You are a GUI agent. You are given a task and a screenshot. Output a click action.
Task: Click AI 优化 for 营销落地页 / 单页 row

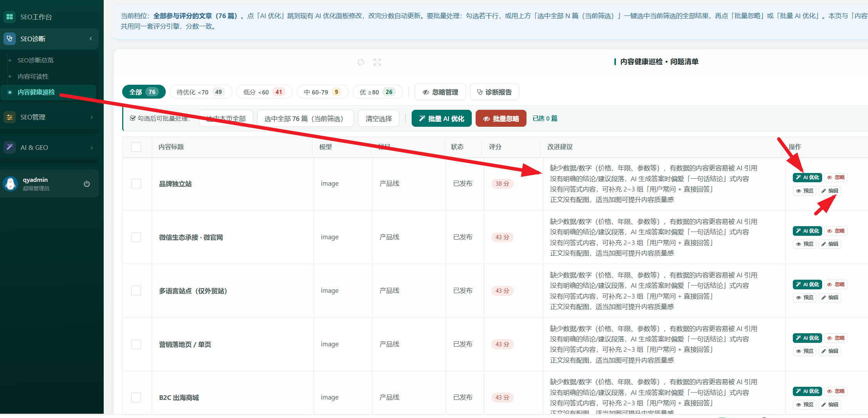tap(807, 338)
